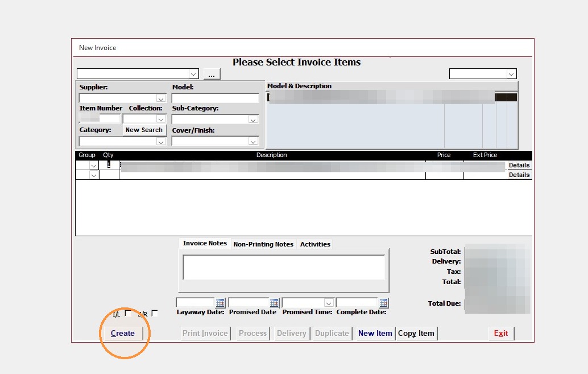Click the Ext Price column header
This screenshot has width=588, height=374.
(485, 155)
